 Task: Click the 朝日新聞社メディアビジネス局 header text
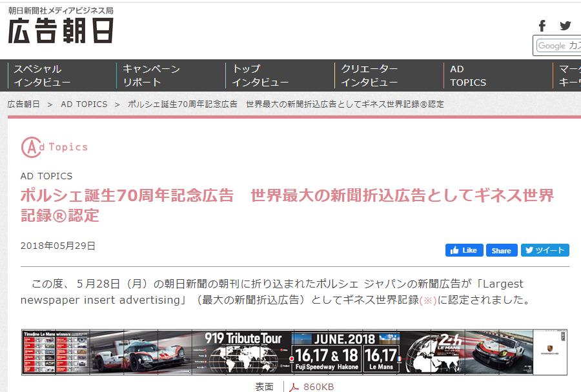(61, 10)
